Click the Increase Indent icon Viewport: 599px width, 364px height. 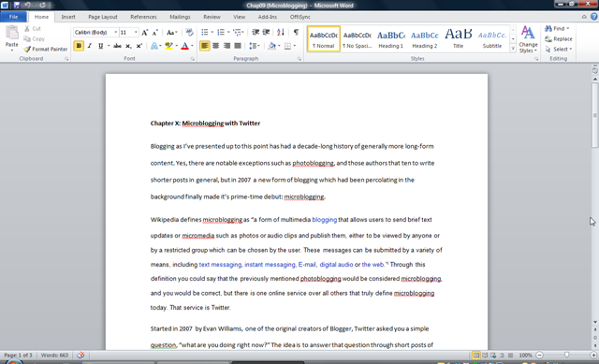pos(266,33)
